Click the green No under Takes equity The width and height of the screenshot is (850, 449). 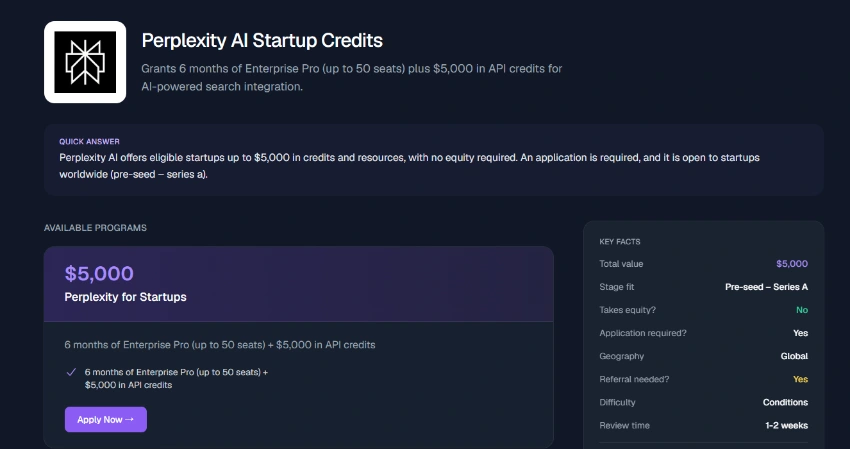pyautogui.click(x=802, y=310)
